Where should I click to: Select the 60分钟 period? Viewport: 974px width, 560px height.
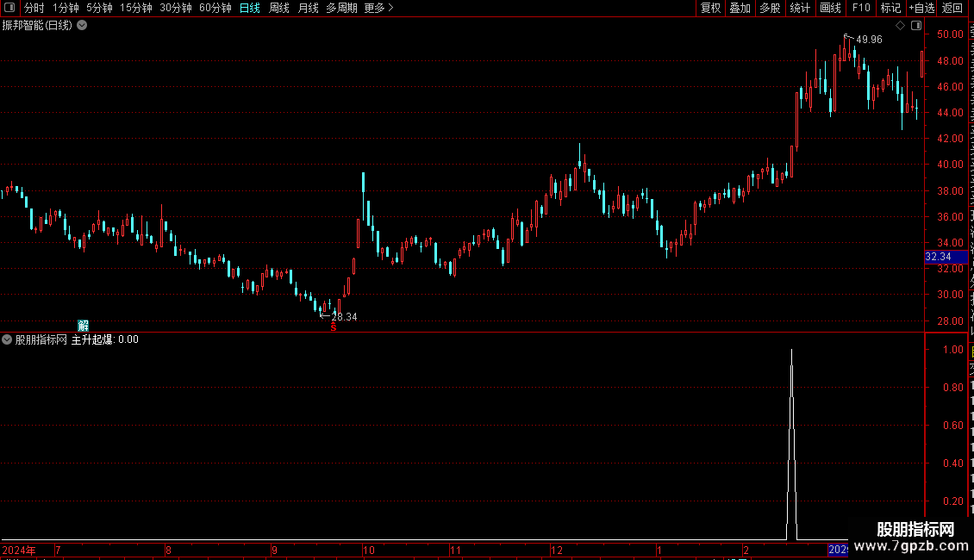click(215, 8)
